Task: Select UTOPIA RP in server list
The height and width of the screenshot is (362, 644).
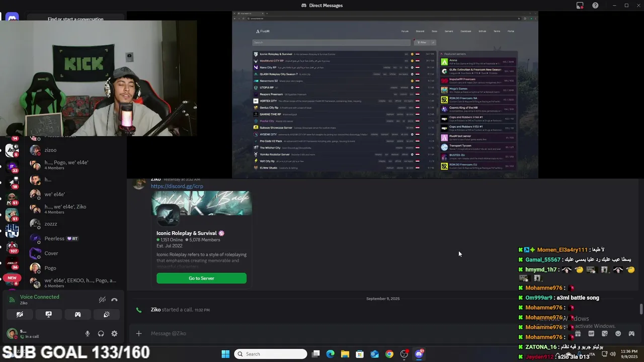Action: click(x=345, y=87)
